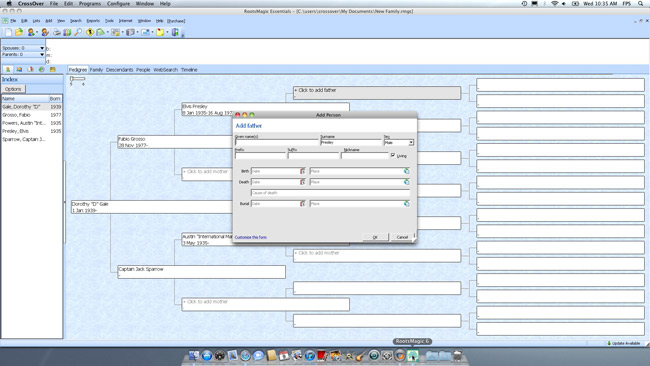Click Cancel in Add Person dialog
This screenshot has width=650, height=366.
pyautogui.click(x=402, y=237)
